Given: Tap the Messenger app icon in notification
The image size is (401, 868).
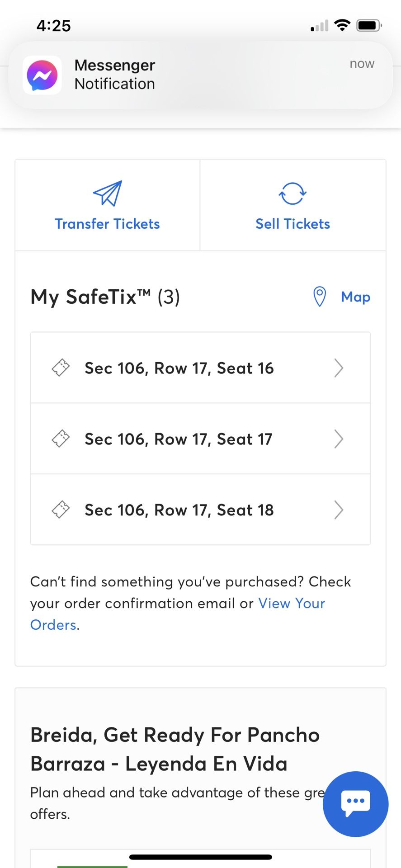Looking at the screenshot, I should (42, 75).
